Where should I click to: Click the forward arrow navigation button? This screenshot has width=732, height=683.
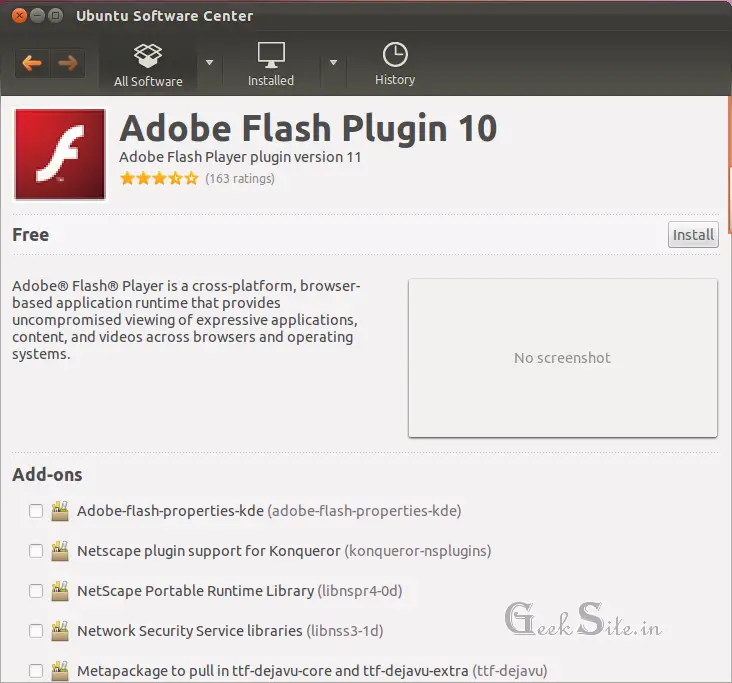click(68, 63)
